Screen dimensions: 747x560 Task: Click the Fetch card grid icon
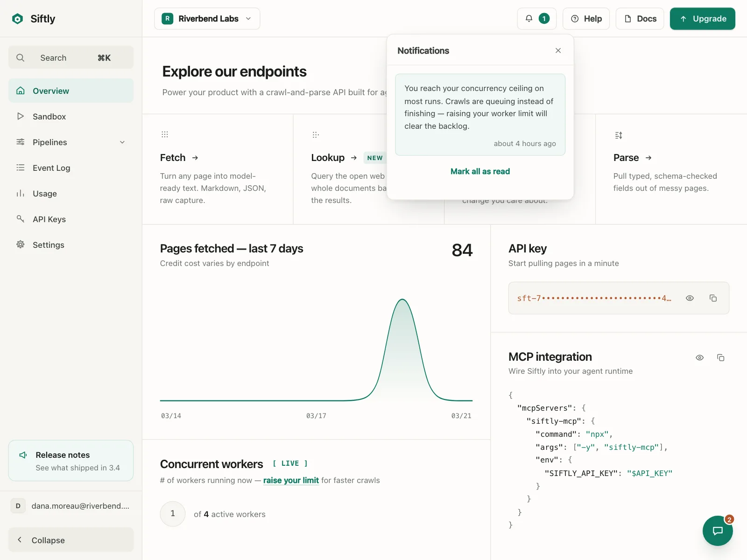(165, 134)
